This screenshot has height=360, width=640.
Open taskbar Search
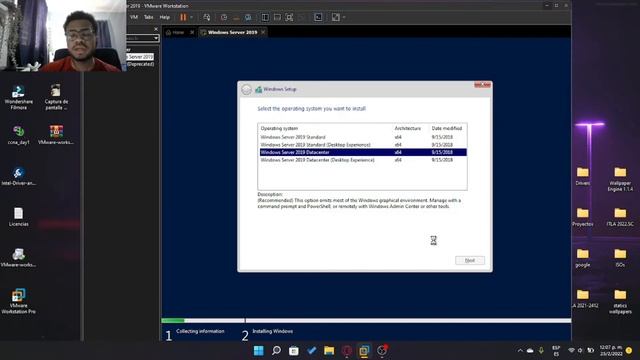(x=276, y=351)
